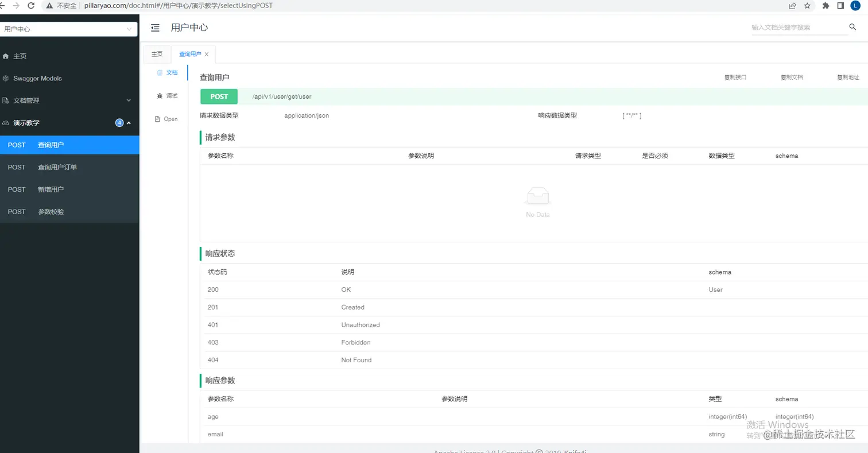
Task: Open POST 参数校验 API
Action: [x=69, y=212]
